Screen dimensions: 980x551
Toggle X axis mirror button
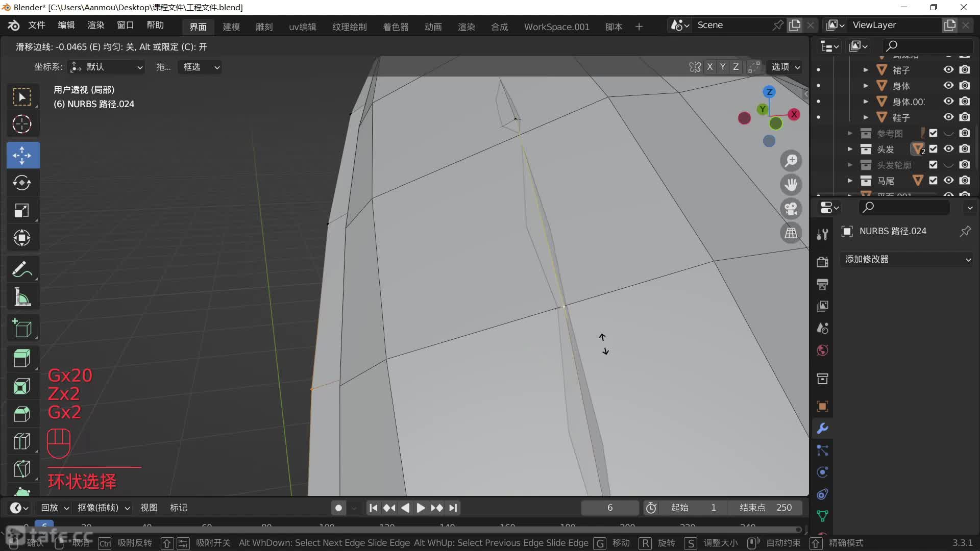(x=709, y=67)
